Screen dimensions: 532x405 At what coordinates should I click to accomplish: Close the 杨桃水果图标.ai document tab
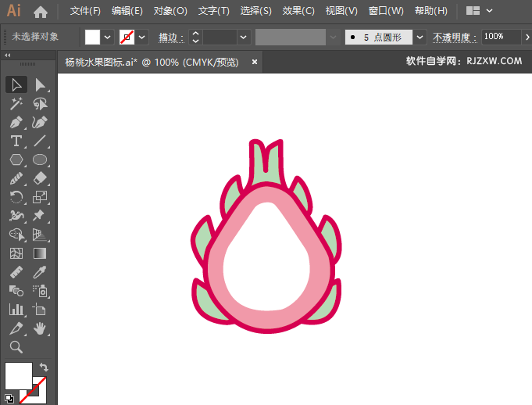click(x=255, y=62)
